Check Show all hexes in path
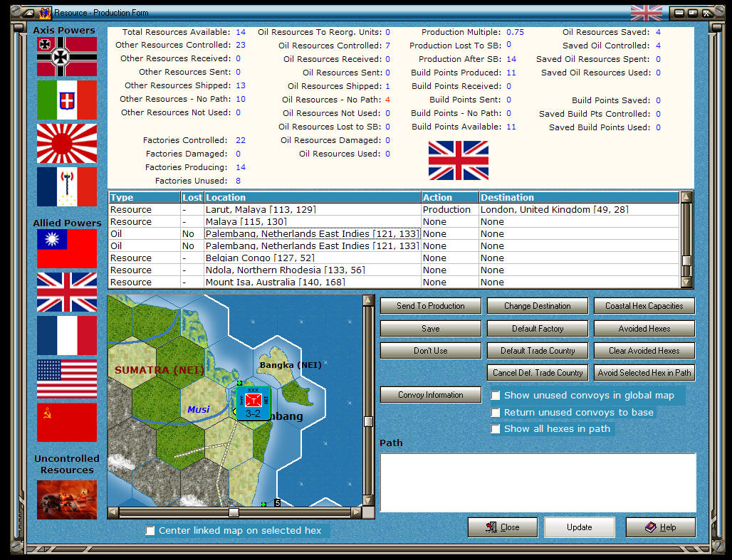The width and height of the screenshot is (732, 560). 496,429
